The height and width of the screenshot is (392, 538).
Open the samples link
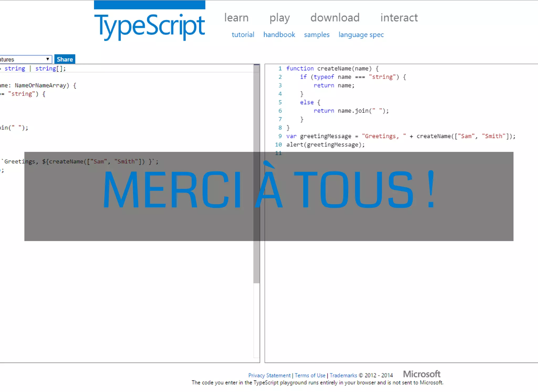pos(317,35)
